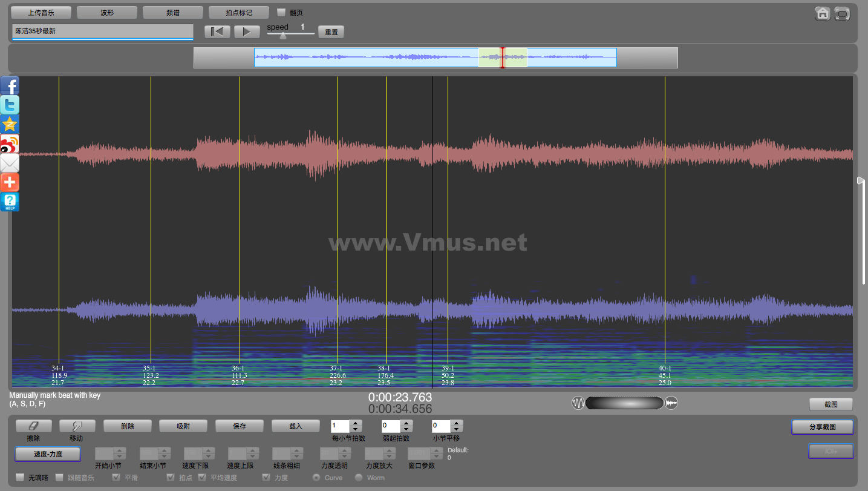Click the home icon in the top-right
The image size is (868, 491).
[x=822, y=14]
